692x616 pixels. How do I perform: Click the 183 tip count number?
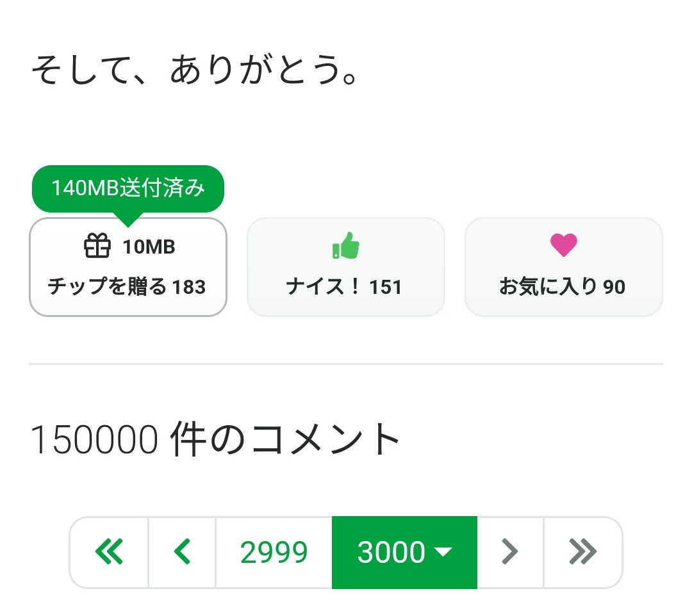point(189,287)
